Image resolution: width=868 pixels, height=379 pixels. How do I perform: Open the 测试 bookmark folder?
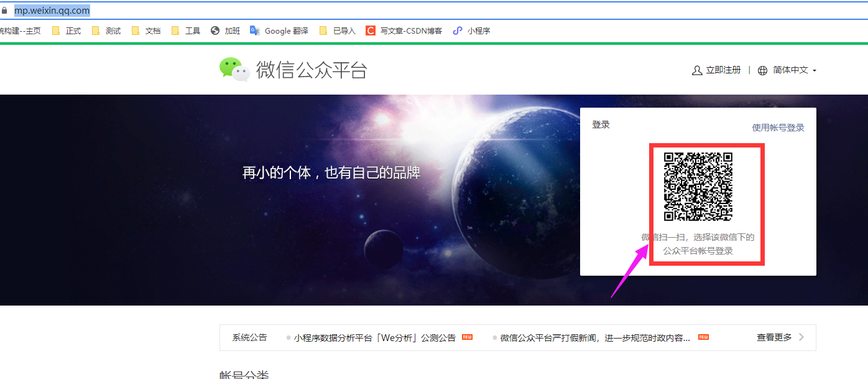pyautogui.click(x=106, y=30)
